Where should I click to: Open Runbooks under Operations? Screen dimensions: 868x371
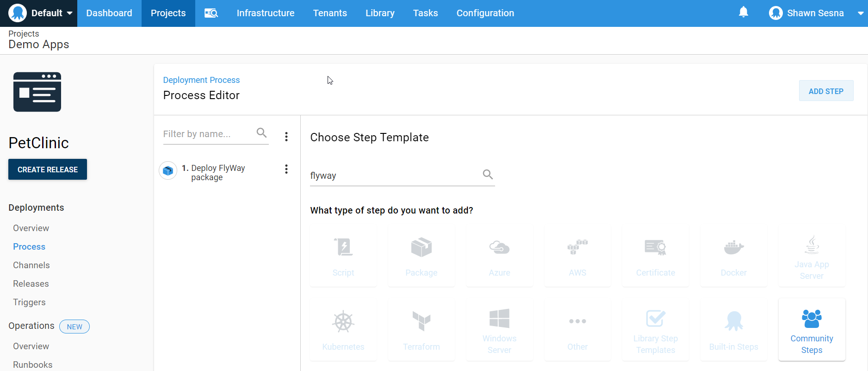pyautogui.click(x=33, y=365)
